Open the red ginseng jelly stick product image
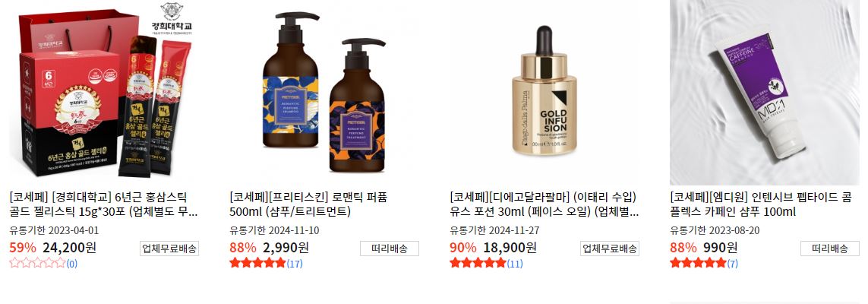 104,92
